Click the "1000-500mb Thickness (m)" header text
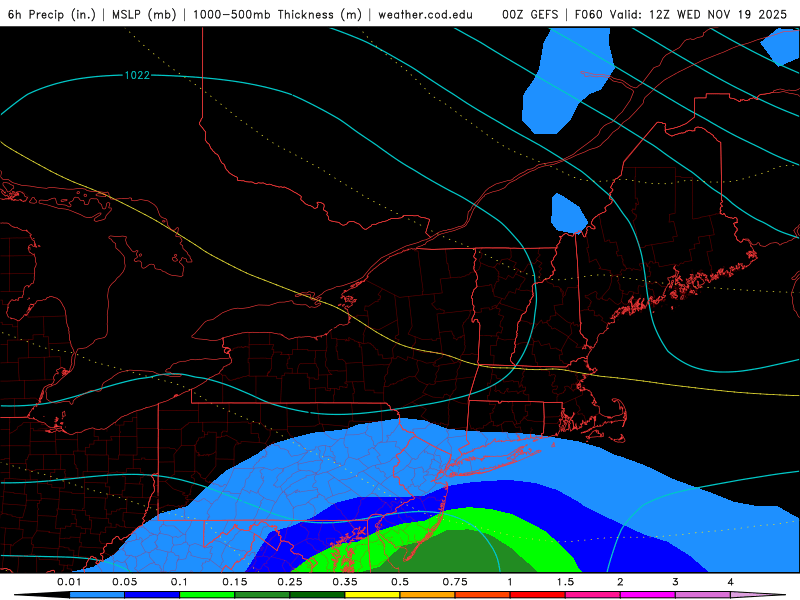The height and width of the screenshot is (600, 800). pyautogui.click(x=277, y=14)
